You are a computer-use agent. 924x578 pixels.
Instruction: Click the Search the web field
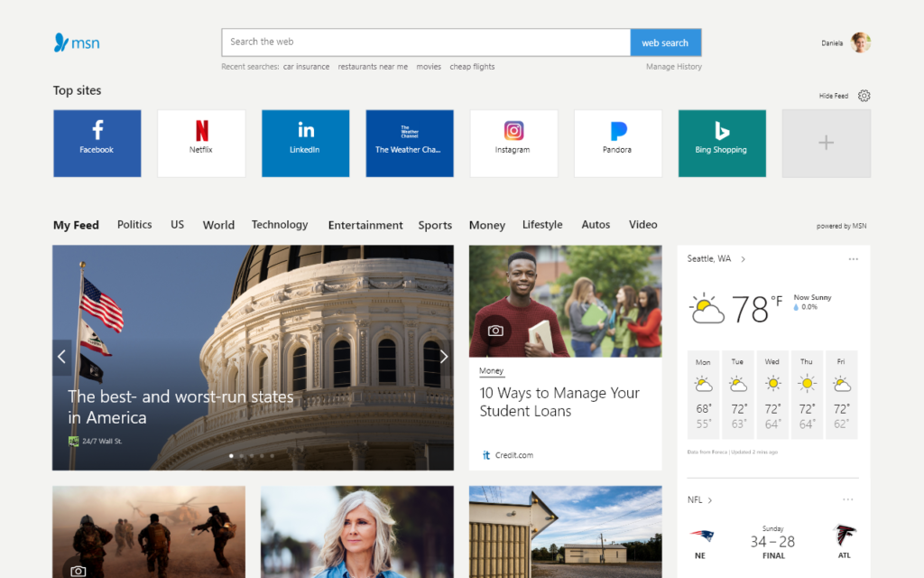[x=426, y=42]
